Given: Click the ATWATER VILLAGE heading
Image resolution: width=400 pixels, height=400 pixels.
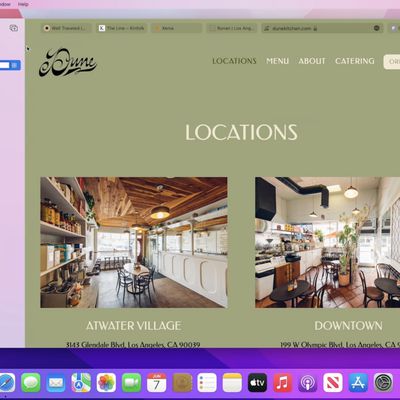Looking at the screenshot, I should tap(134, 326).
